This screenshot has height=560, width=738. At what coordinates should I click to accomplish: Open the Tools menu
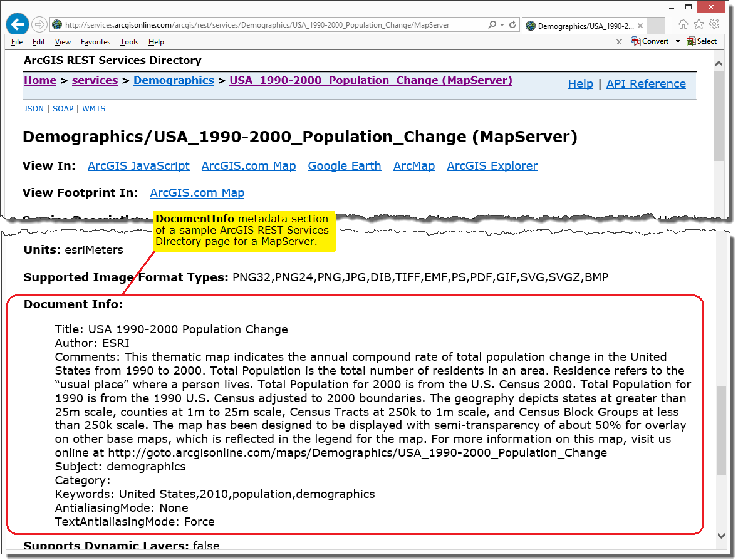pyautogui.click(x=129, y=42)
